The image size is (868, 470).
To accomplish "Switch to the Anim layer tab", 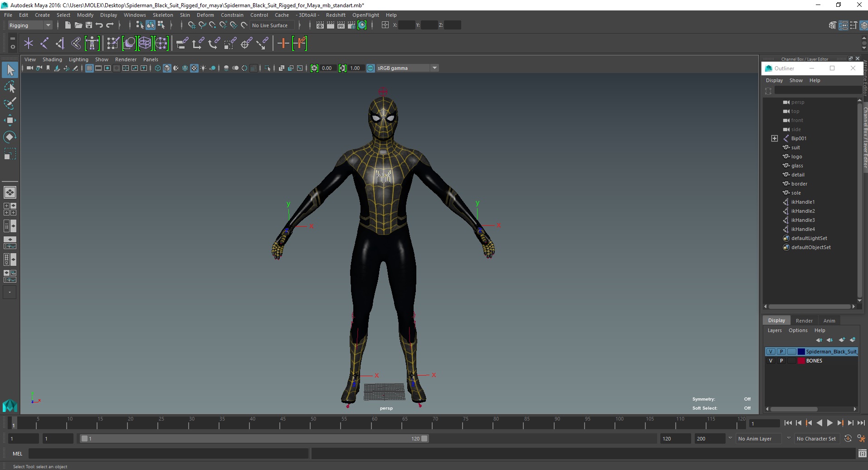I will [829, 320].
